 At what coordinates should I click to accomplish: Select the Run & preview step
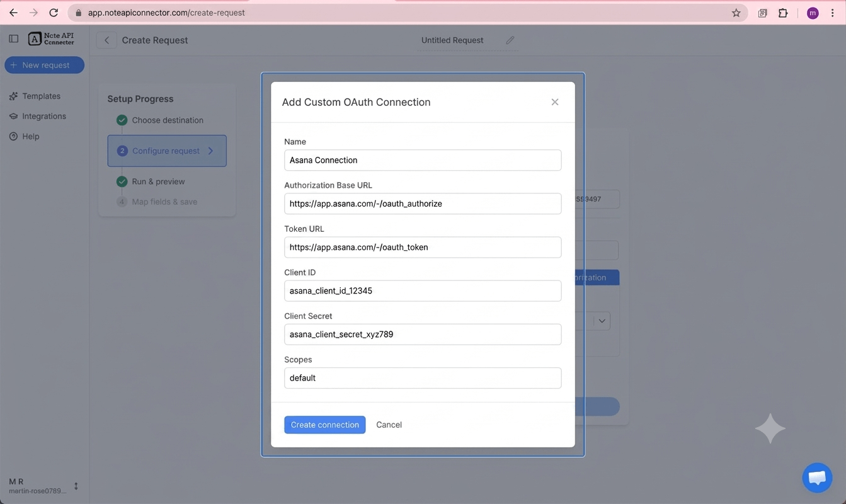pyautogui.click(x=158, y=181)
